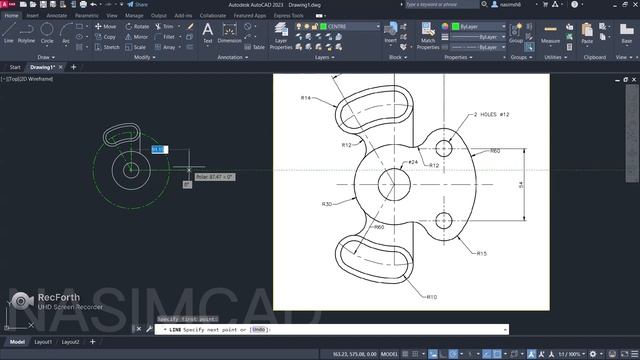640x360 pixels.
Task: Expand the Layers panel
Action: coord(324,58)
